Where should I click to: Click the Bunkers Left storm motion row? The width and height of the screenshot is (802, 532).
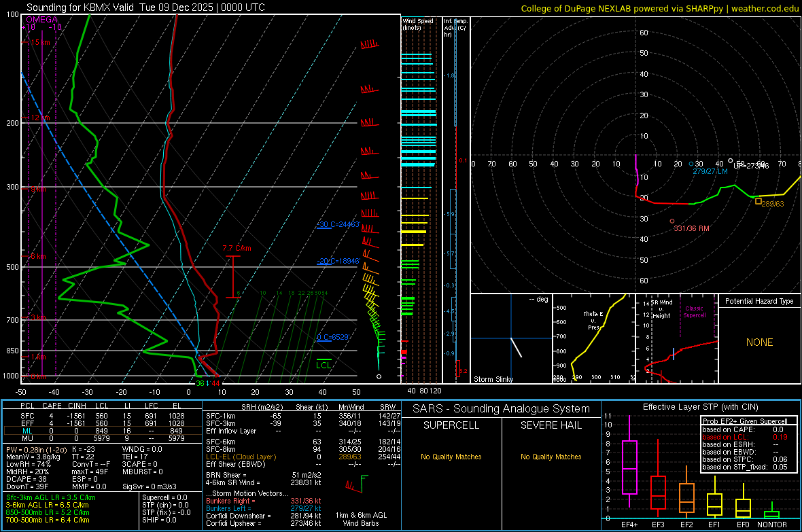[264, 508]
